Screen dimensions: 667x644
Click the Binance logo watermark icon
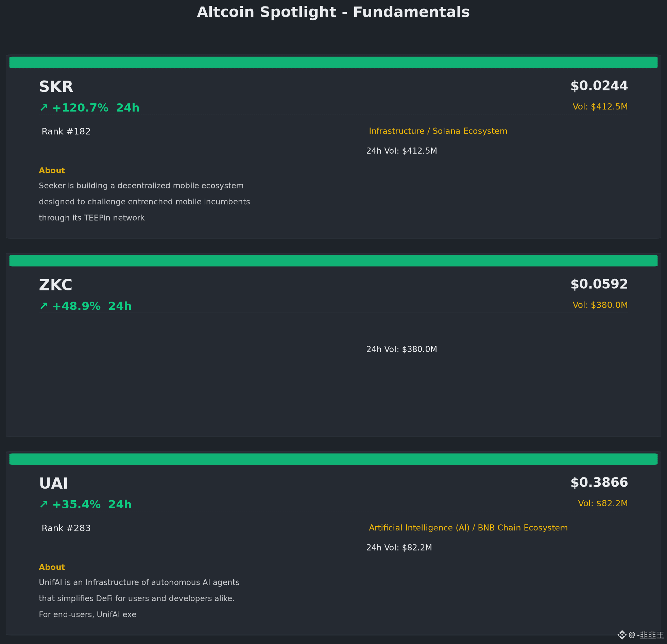[x=622, y=635]
